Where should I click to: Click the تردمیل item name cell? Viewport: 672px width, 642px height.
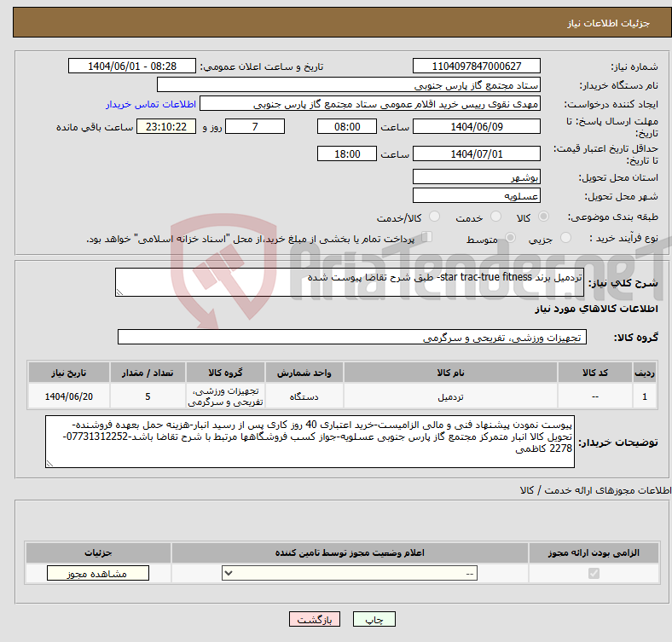tap(450, 396)
